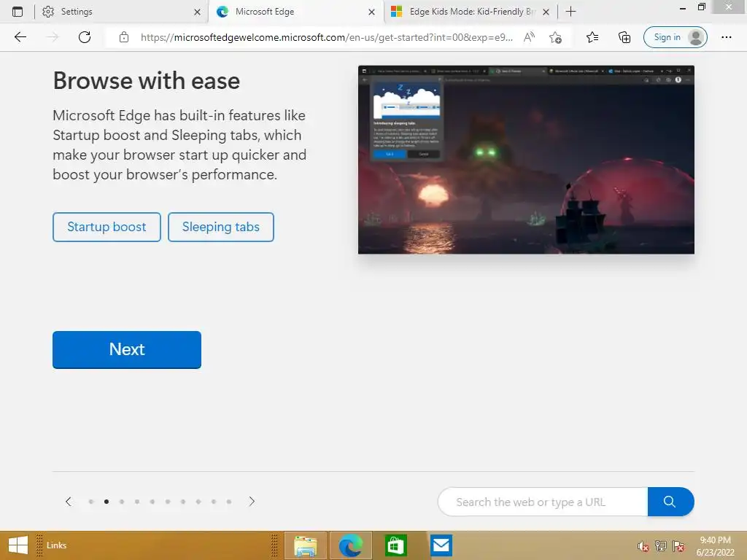Click the Links toolbar label
The width and height of the screenshot is (747, 560).
pyautogui.click(x=56, y=545)
